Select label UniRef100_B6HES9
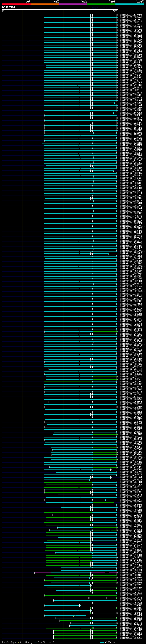This screenshot has width=146, height=644. [x=131, y=284]
